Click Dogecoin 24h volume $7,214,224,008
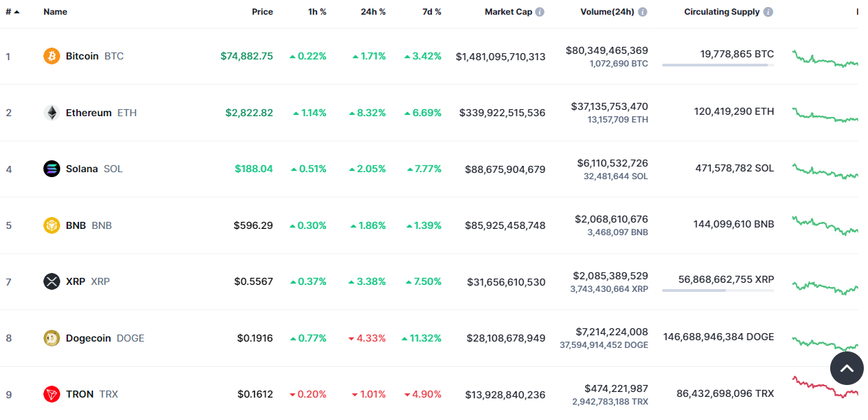Image resolution: width=868 pixels, height=420 pixels. click(x=612, y=332)
